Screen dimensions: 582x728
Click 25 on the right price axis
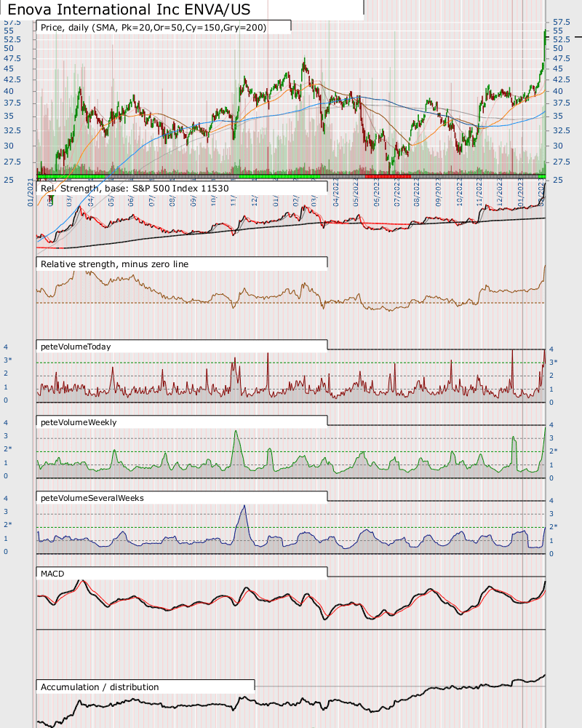[x=558, y=180]
